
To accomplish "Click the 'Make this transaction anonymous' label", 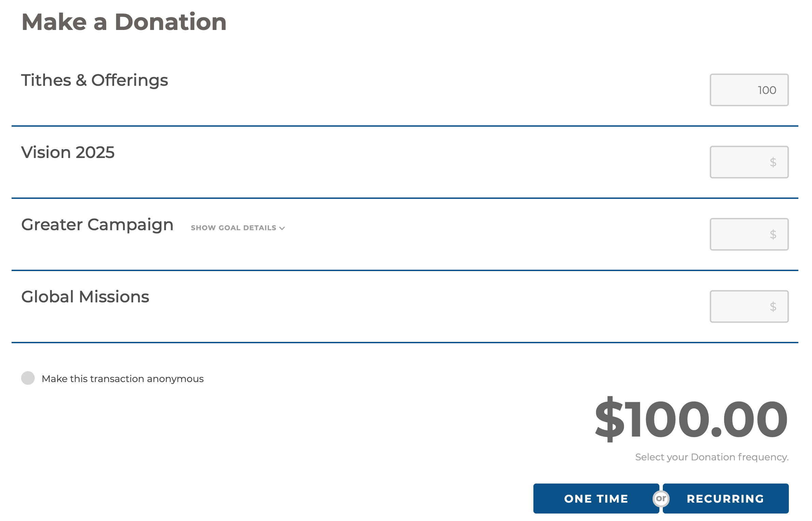I will coord(123,379).
